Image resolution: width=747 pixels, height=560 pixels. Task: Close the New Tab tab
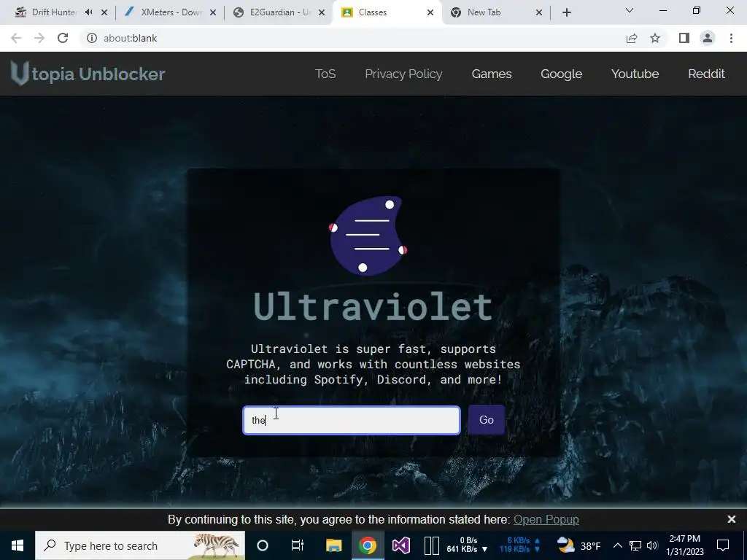coord(539,12)
